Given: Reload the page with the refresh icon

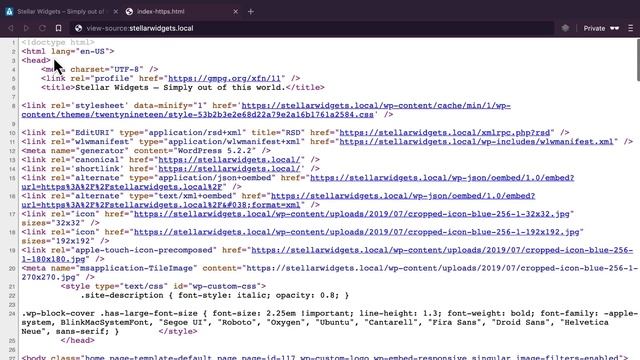Looking at the screenshot, I should 42,28.
